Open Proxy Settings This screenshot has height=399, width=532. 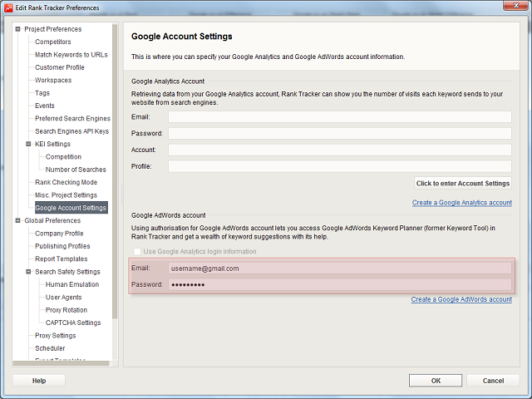tap(56, 336)
